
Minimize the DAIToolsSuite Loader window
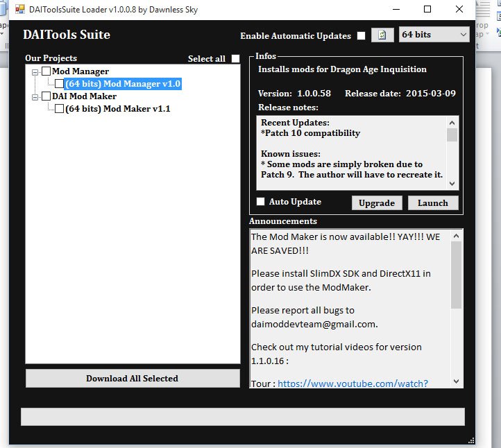click(396, 9)
